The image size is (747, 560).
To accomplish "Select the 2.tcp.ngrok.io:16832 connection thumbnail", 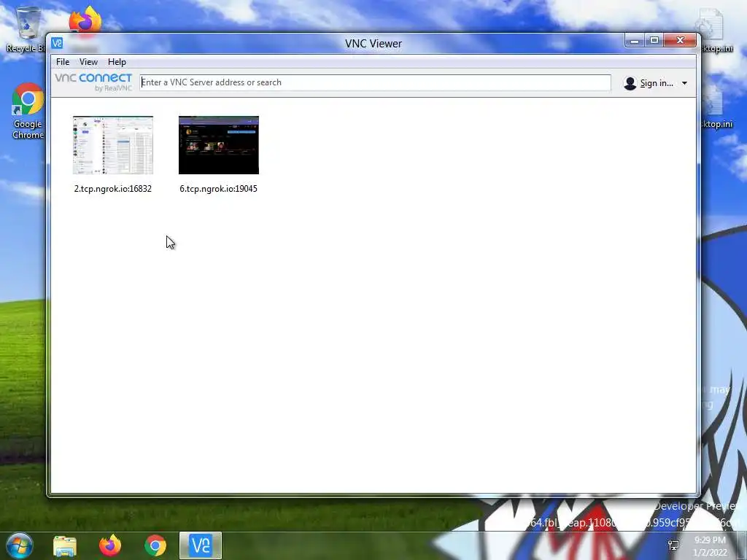I will [x=113, y=145].
